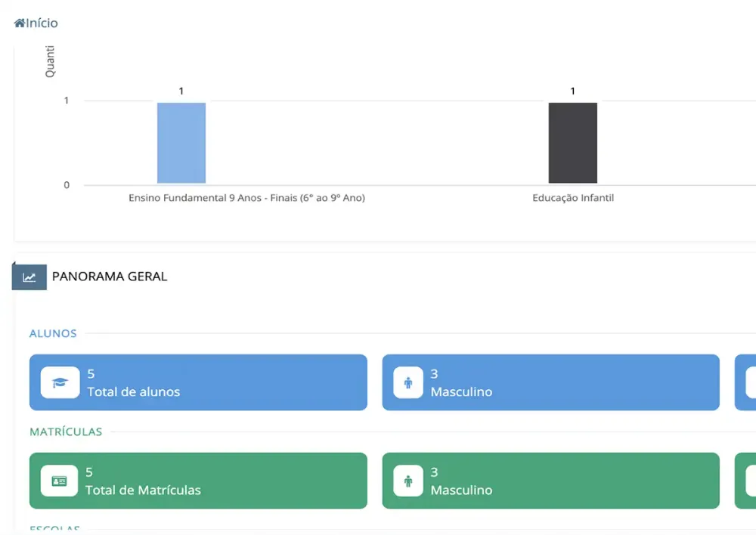
Task: Click the PANORAMA GERAL title
Action: 110,276
